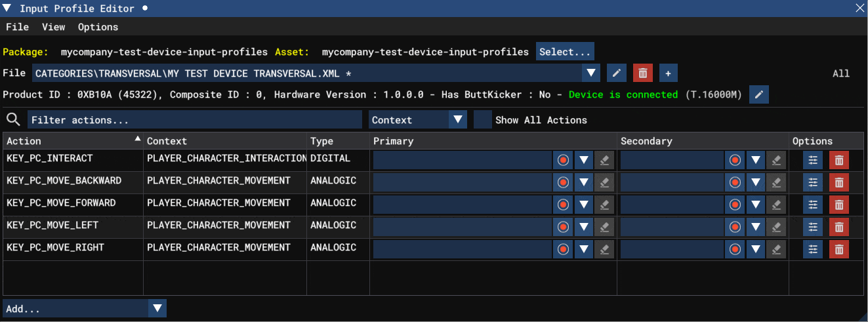The width and height of the screenshot is (868, 322).
Task: Add new file with plus button
Action: click(x=668, y=73)
